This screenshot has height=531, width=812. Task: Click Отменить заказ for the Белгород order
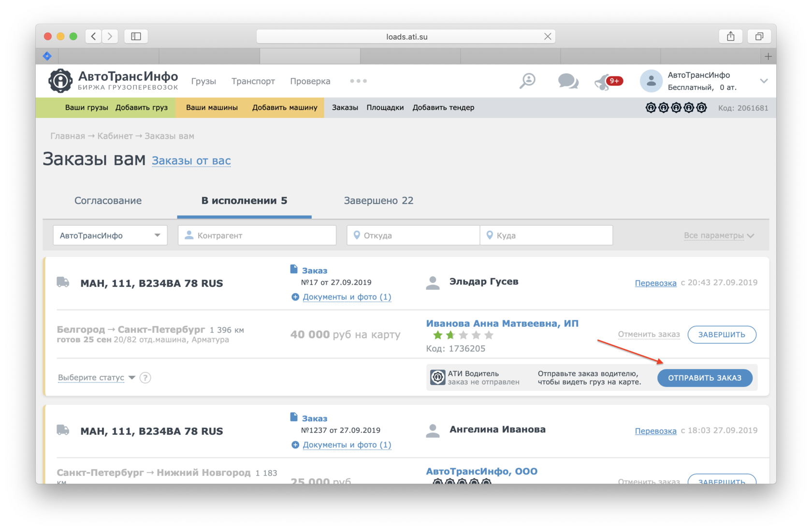point(649,334)
